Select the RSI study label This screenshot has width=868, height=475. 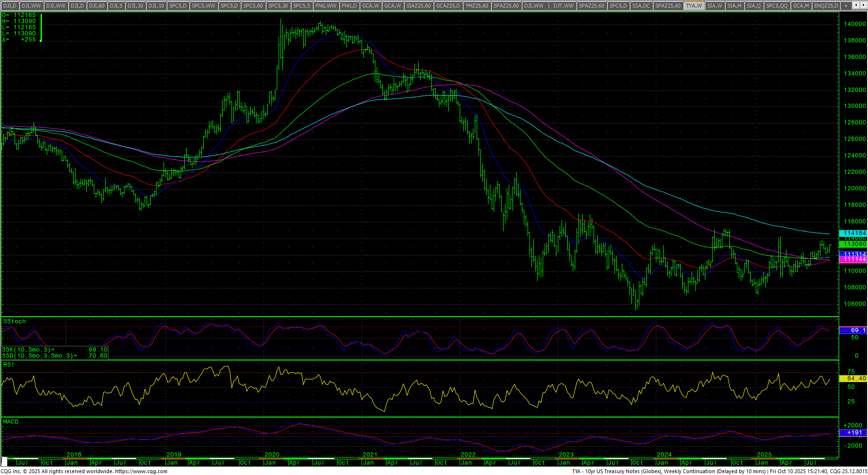[8, 365]
